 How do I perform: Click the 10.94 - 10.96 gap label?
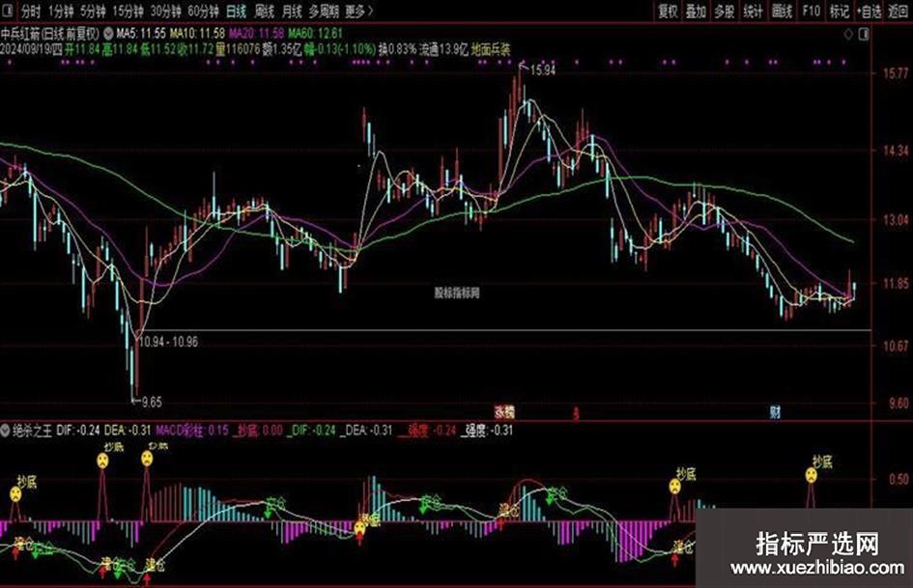tap(169, 342)
